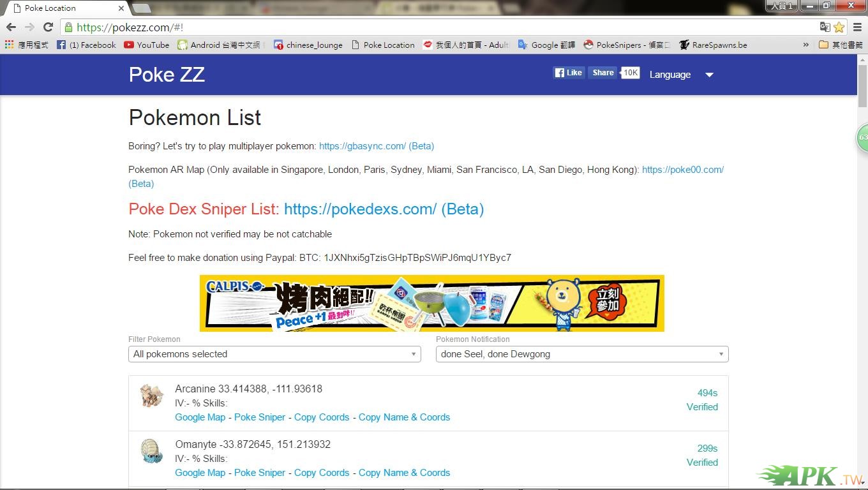The height and width of the screenshot is (490, 868).
Task: Open the Chrome menu button
Action: point(858,27)
